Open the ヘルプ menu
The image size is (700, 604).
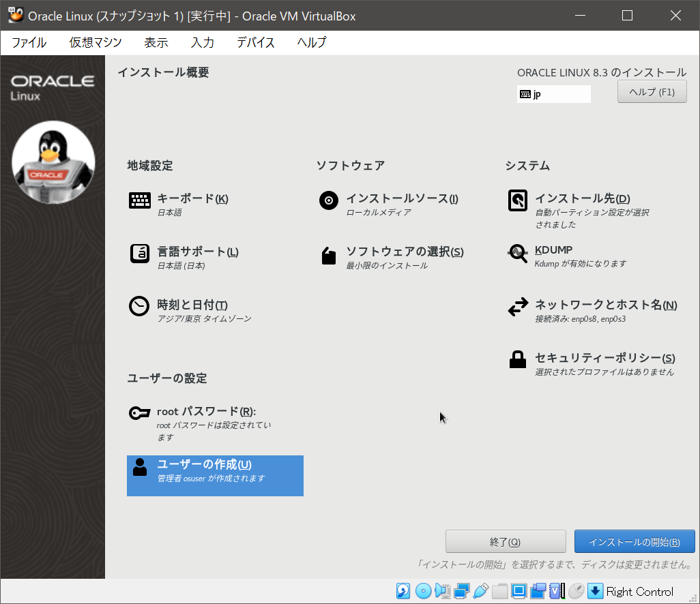[x=312, y=43]
